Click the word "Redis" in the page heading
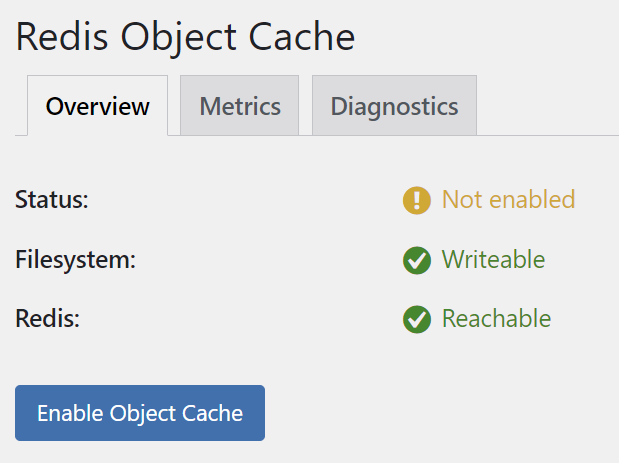Image resolution: width=619 pixels, height=463 pixels. pyautogui.click(x=62, y=37)
